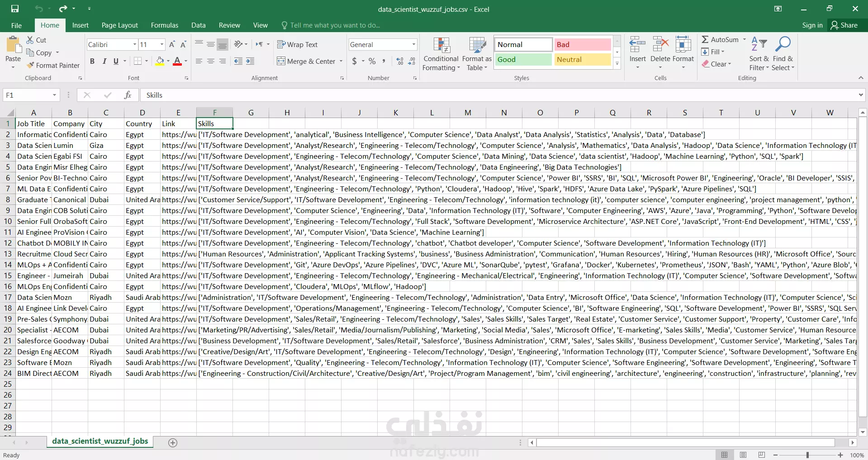The height and width of the screenshot is (460, 868).
Task: Collapse the ribbon
Action: point(861,78)
